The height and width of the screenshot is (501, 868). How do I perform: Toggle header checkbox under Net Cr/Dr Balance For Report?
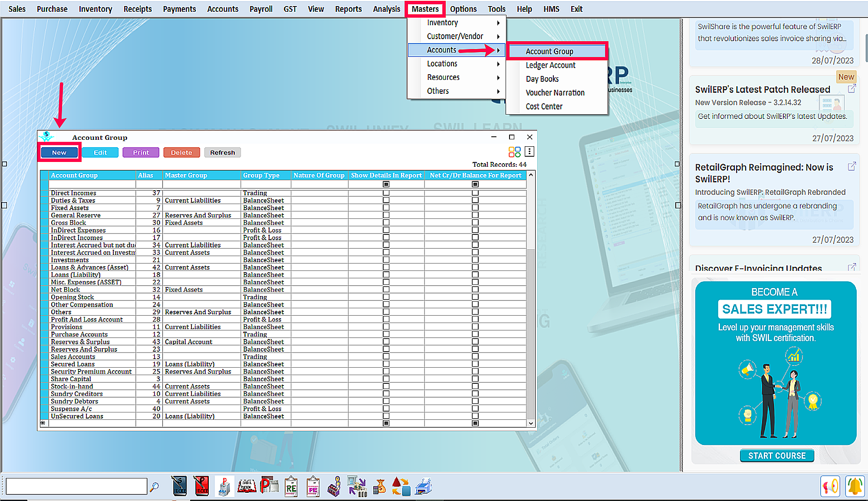point(475,184)
